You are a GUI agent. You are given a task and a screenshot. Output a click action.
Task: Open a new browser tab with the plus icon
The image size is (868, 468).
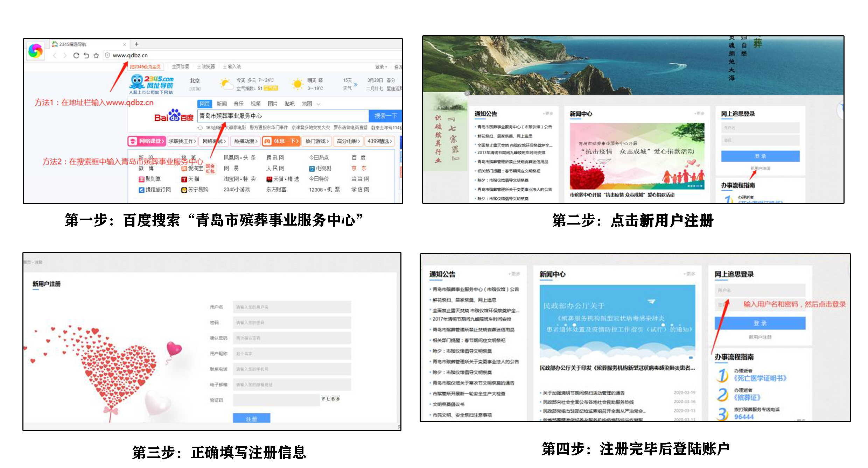pyautogui.click(x=136, y=44)
